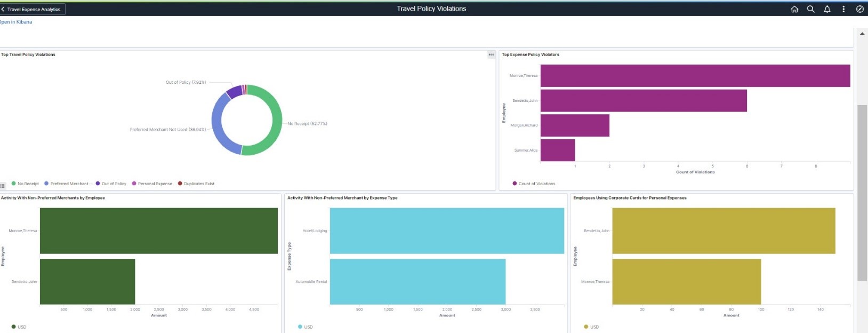The width and height of the screenshot is (868, 333).
Task: Go to the Home page icon
Action: (794, 9)
